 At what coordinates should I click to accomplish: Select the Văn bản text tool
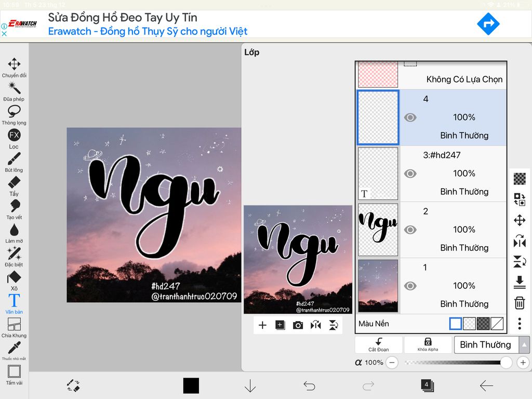(14, 304)
